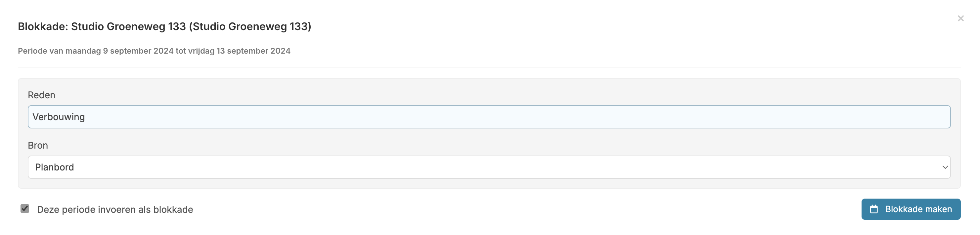
Task: Toggle via the 'Deze periode invoeren als blokkade' label
Action: coord(115,210)
